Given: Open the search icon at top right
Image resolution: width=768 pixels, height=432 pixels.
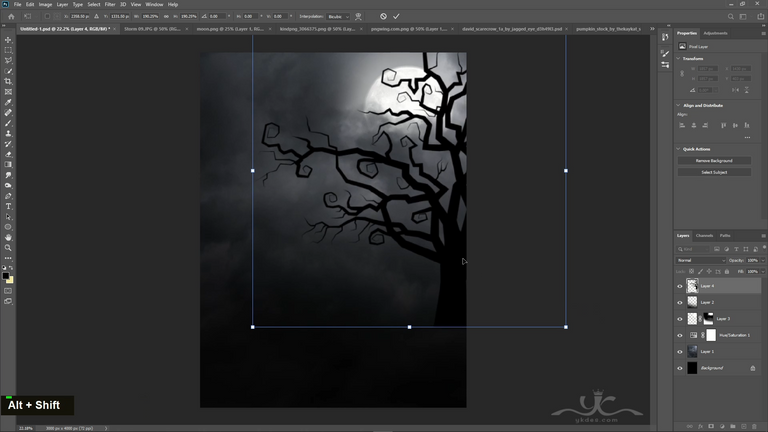Looking at the screenshot, I should [730, 16].
